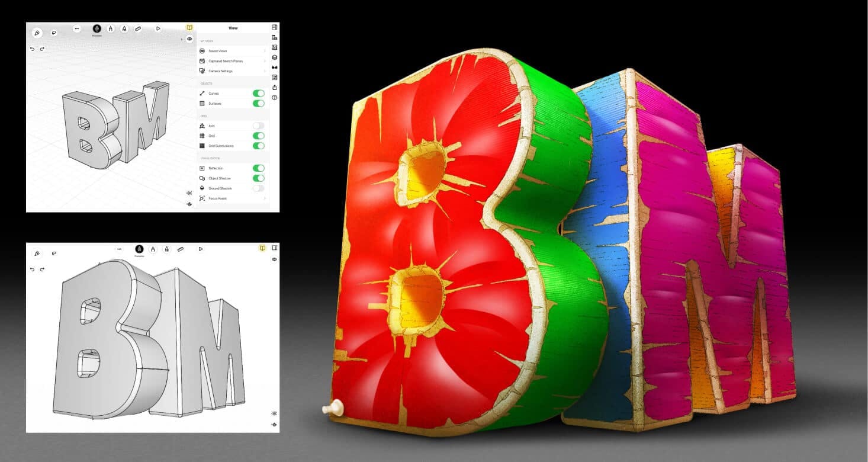Click the play triangle button in lower window

pos(201,249)
